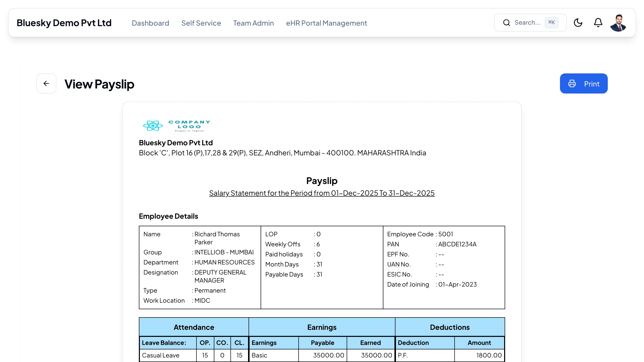Screen dimensions: 644x362
Task: Open eHR Portal Management menu
Action: (327, 23)
